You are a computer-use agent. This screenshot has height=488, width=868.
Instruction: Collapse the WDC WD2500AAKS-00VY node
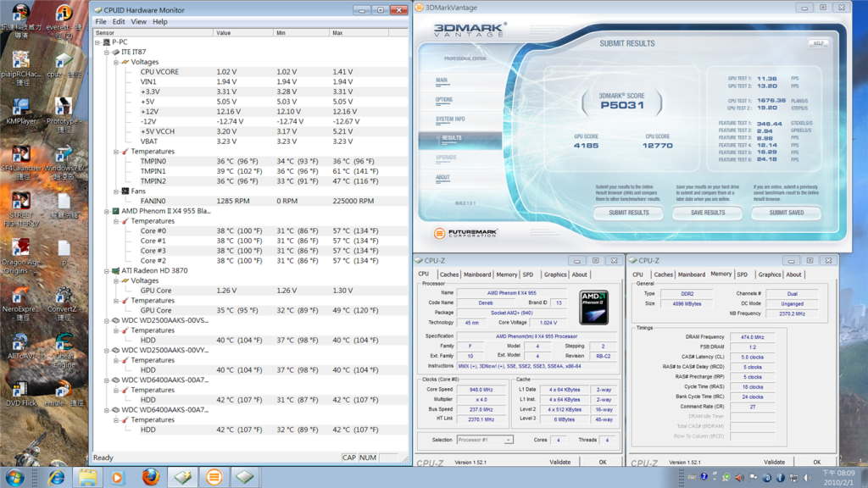pyautogui.click(x=107, y=350)
